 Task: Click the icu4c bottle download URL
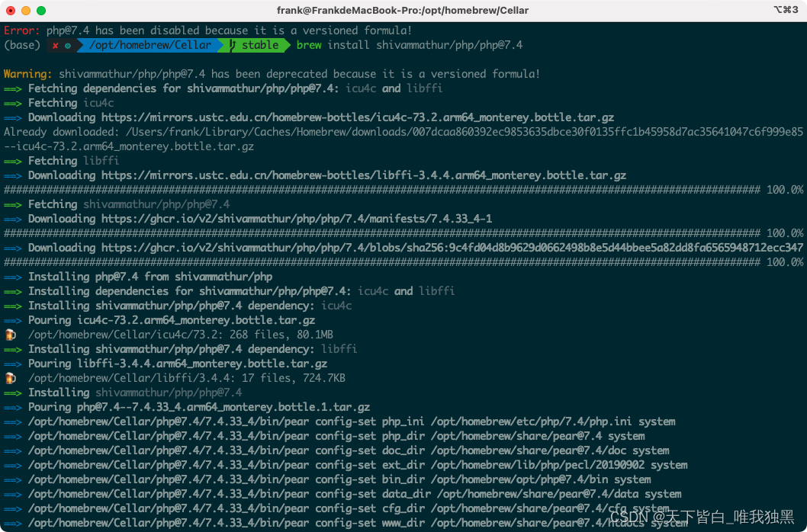(x=357, y=118)
